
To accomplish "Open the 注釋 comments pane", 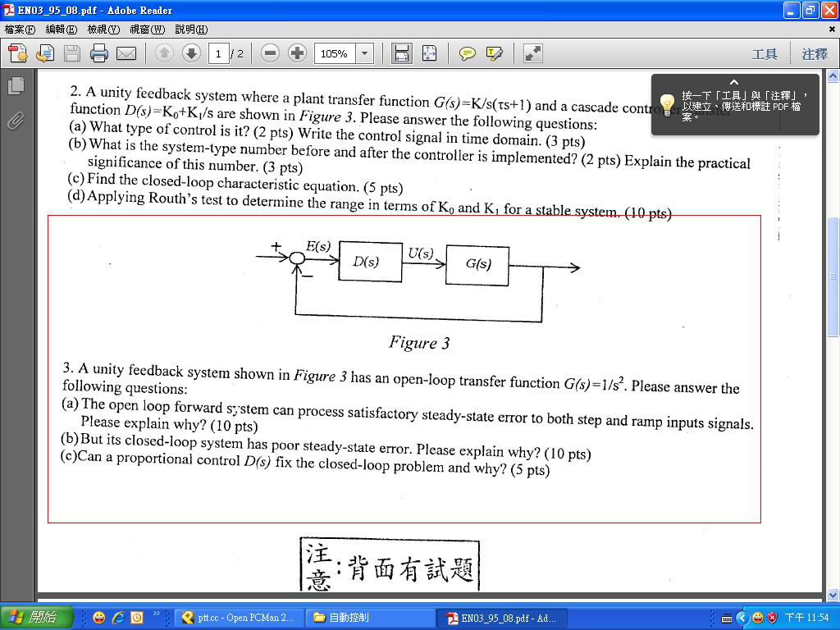I will point(815,54).
